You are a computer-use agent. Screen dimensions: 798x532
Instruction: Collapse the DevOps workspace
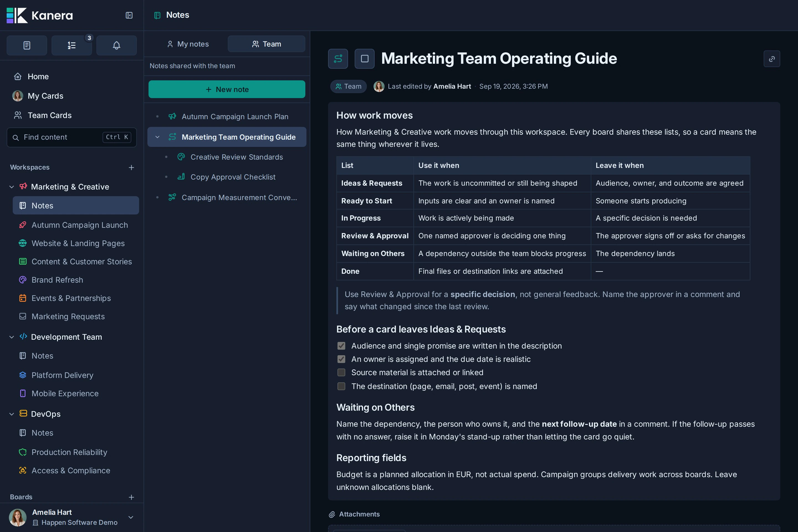pyautogui.click(x=12, y=414)
